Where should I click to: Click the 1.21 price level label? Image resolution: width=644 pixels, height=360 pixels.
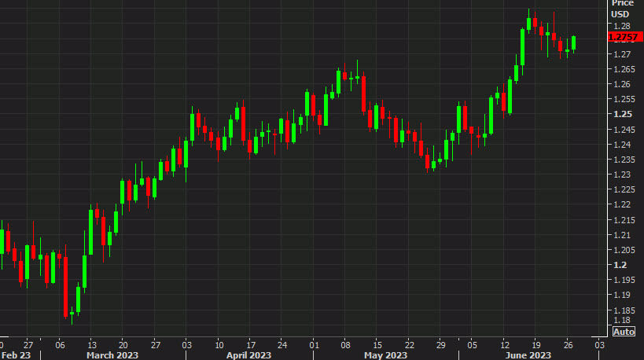pos(622,235)
